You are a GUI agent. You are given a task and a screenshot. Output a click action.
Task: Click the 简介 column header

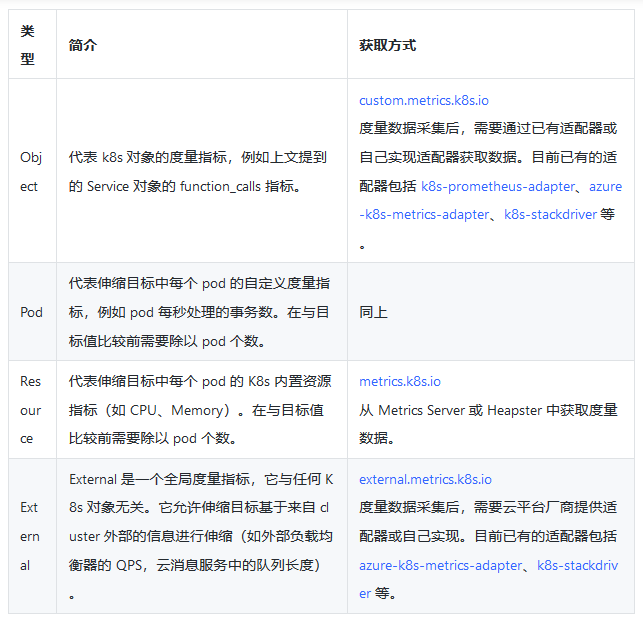[202, 44]
